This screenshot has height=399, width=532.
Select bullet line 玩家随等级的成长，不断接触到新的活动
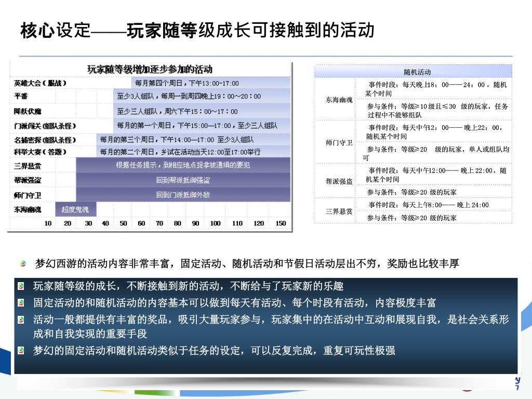(188, 286)
